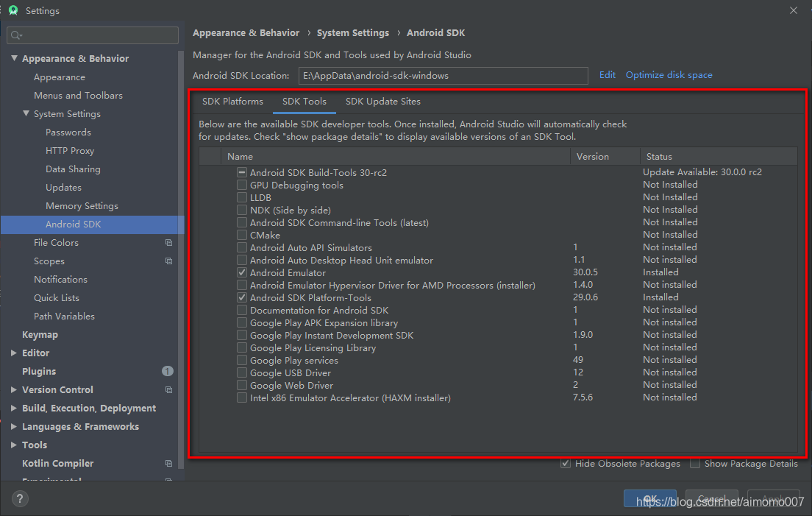Click the project-level icon beside File Colors

(169, 242)
